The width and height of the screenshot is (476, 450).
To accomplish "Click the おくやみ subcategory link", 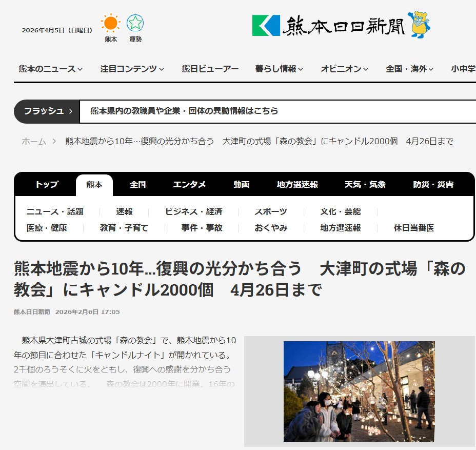I will (271, 228).
